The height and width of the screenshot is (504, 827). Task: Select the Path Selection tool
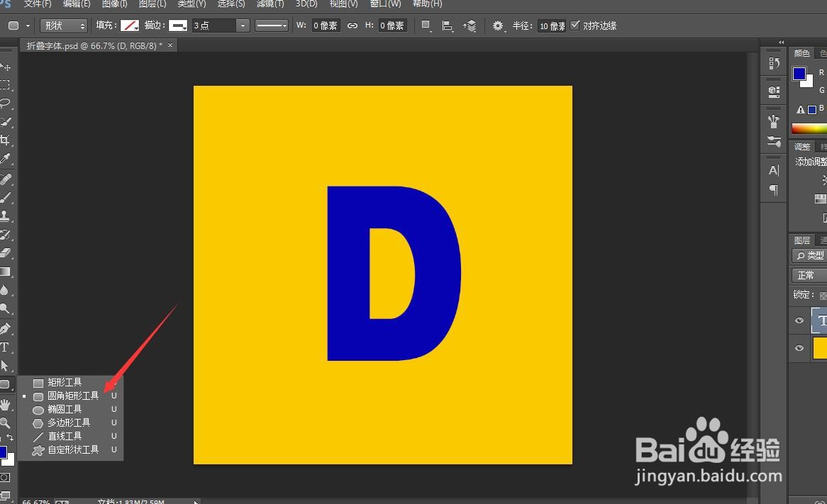tap(5, 366)
